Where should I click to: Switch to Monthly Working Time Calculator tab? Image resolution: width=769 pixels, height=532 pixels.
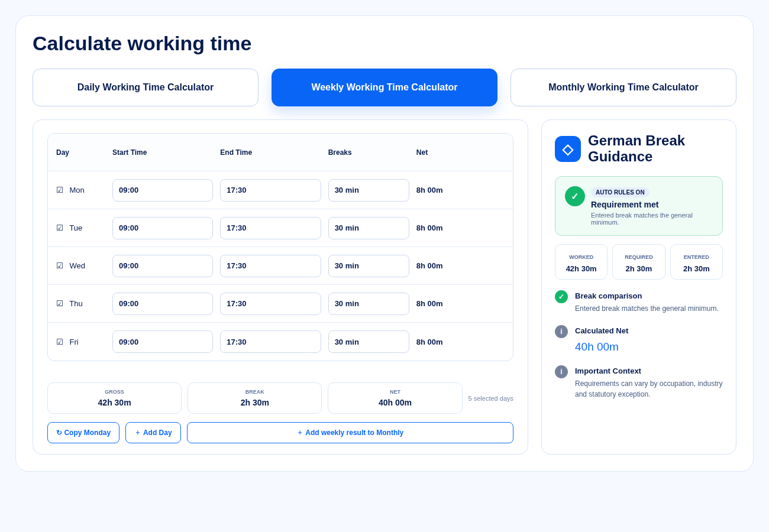(623, 87)
